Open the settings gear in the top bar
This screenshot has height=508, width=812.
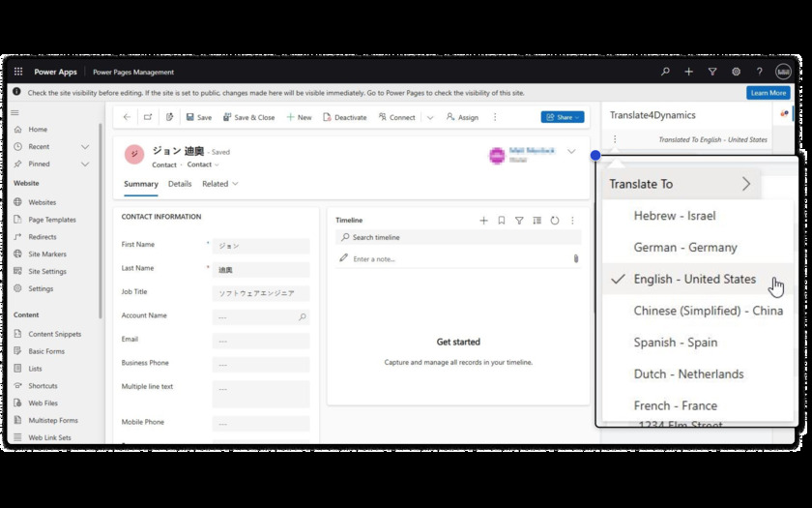tap(736, 72)
